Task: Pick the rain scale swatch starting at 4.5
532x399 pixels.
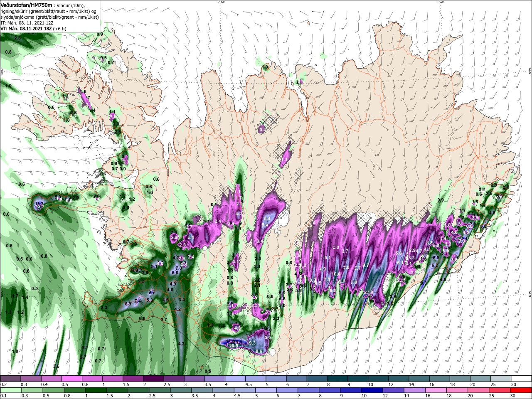Action: 244,390
